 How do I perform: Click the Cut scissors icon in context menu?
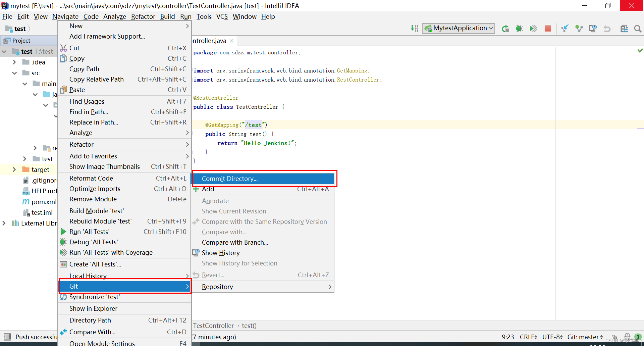[x=63, y=48]
